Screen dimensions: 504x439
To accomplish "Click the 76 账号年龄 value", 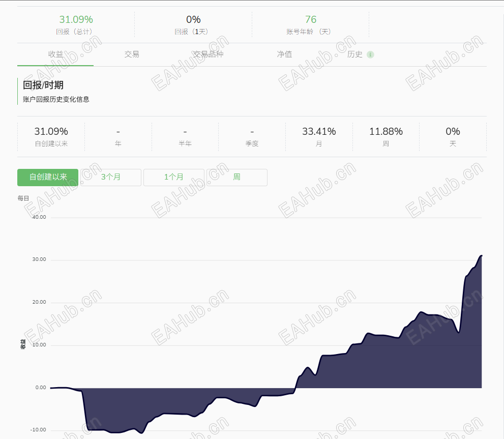I will tap(310, 20).
